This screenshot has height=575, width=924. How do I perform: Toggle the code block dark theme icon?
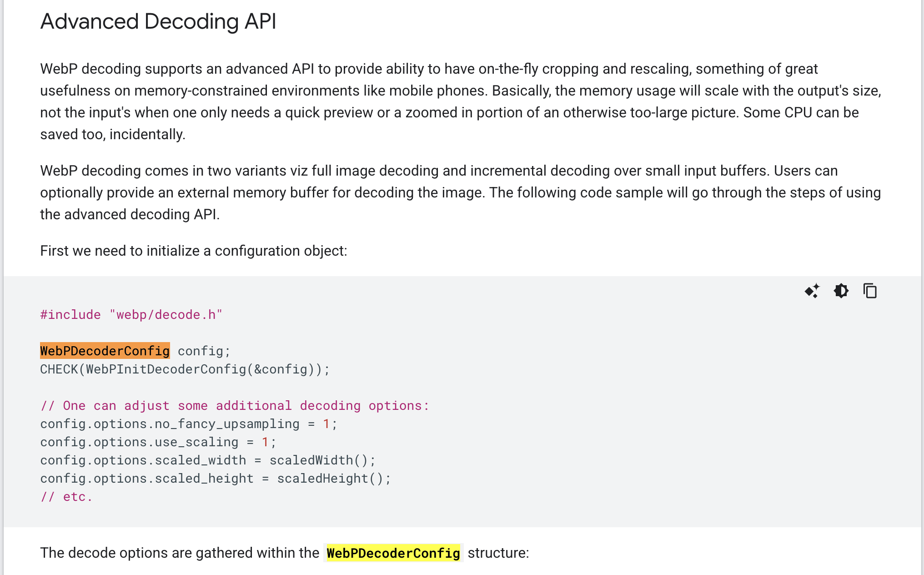(x=841, y=291)
